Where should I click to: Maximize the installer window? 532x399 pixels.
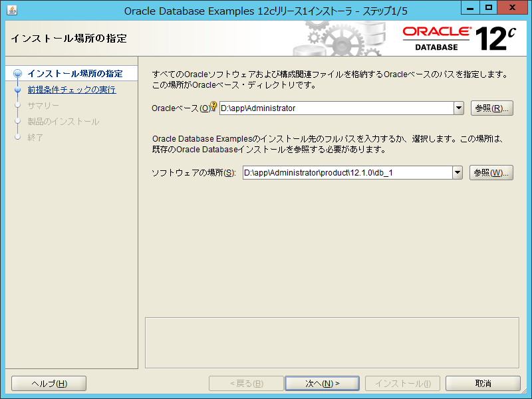[489, 8]
